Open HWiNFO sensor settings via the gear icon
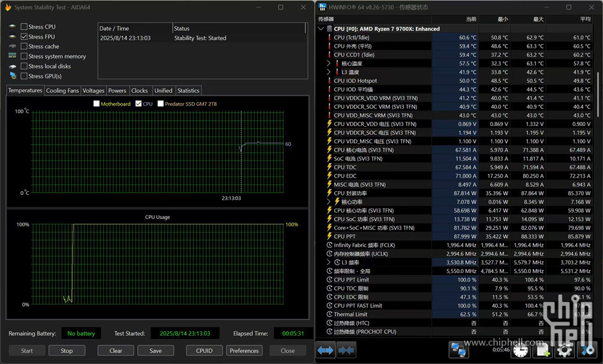 click(565, 350)
